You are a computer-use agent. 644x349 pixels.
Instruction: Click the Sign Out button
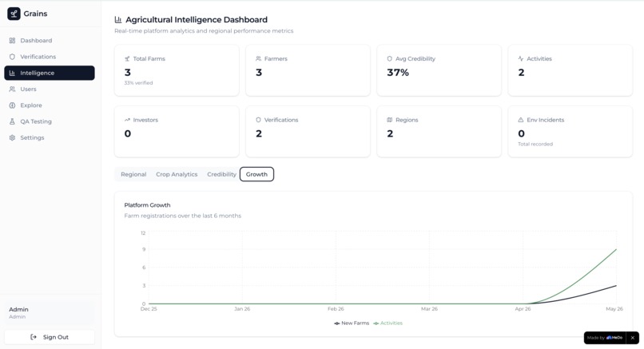click(x=50, y=337)
